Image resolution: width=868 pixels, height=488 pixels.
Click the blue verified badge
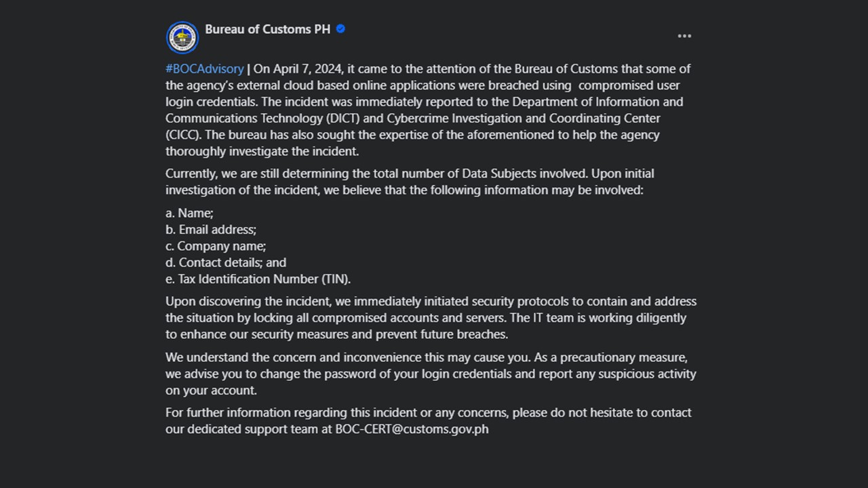pos(340,29)
